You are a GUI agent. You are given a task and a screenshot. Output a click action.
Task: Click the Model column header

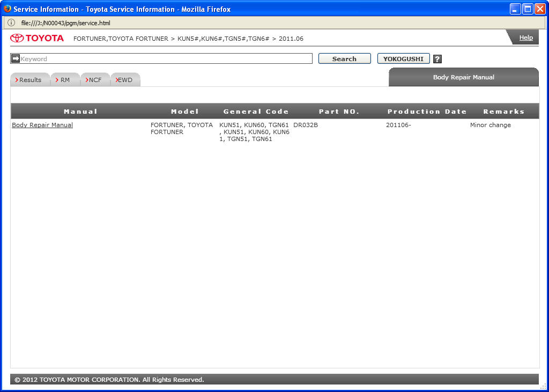click(x=185, y=112)
